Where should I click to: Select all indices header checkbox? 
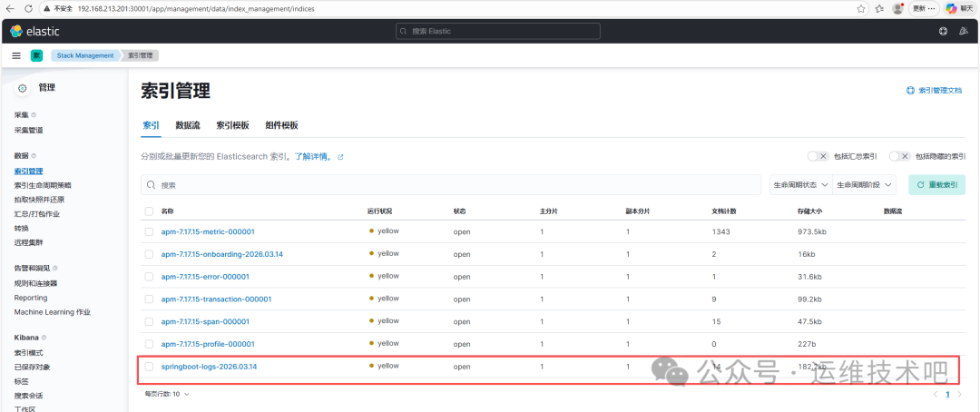coord(149,211)
